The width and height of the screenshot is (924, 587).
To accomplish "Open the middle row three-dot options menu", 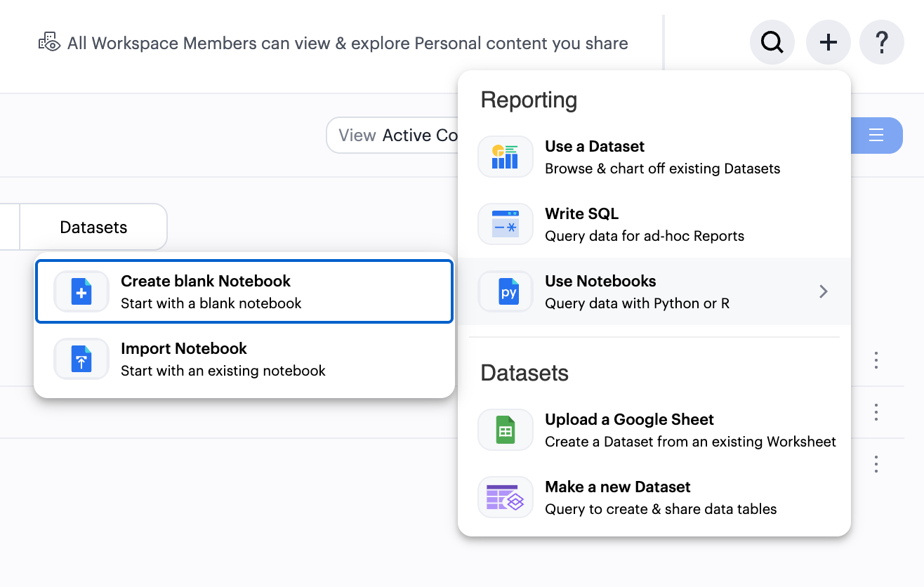I will point(876,412).
